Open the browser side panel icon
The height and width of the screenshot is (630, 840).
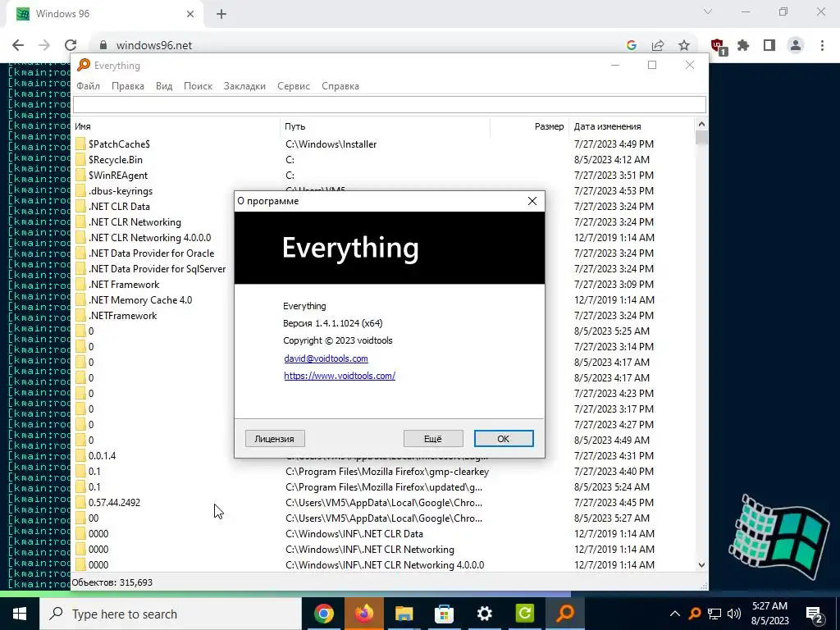pyautogui.click(x=769, y=46)
